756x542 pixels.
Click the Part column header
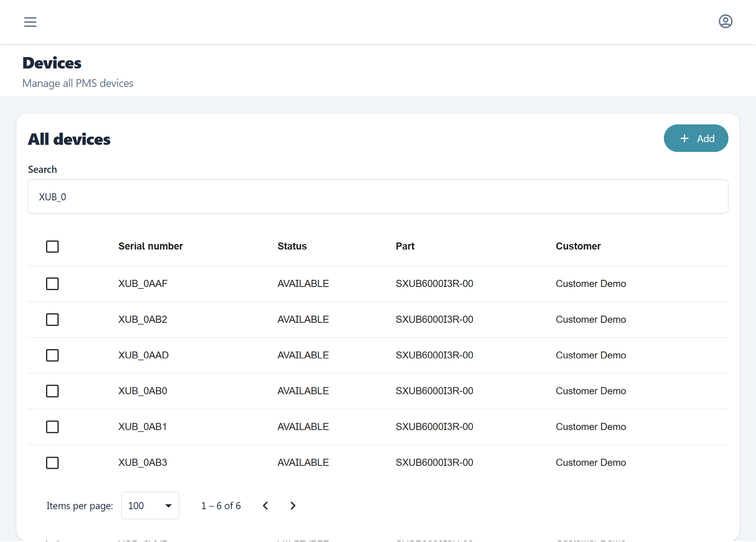[x=405, y=246]
